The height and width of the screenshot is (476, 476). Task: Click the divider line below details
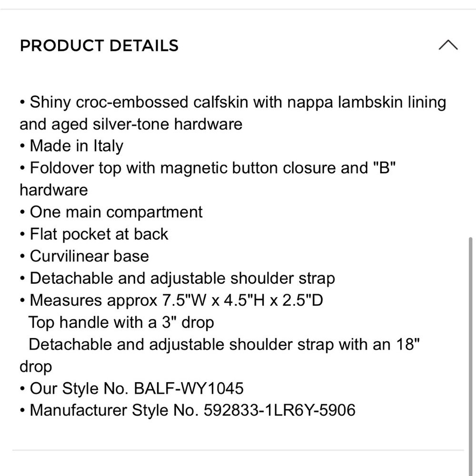point(238,450)
